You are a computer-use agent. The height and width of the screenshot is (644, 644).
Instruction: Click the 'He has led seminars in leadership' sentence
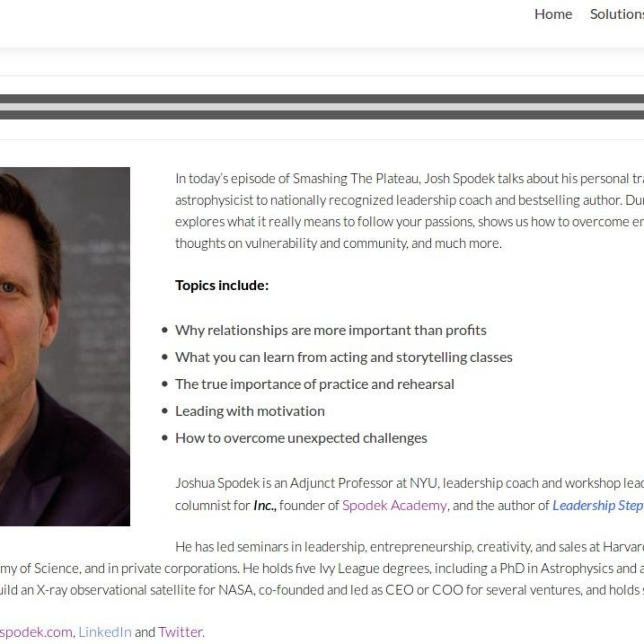point(410,547)
